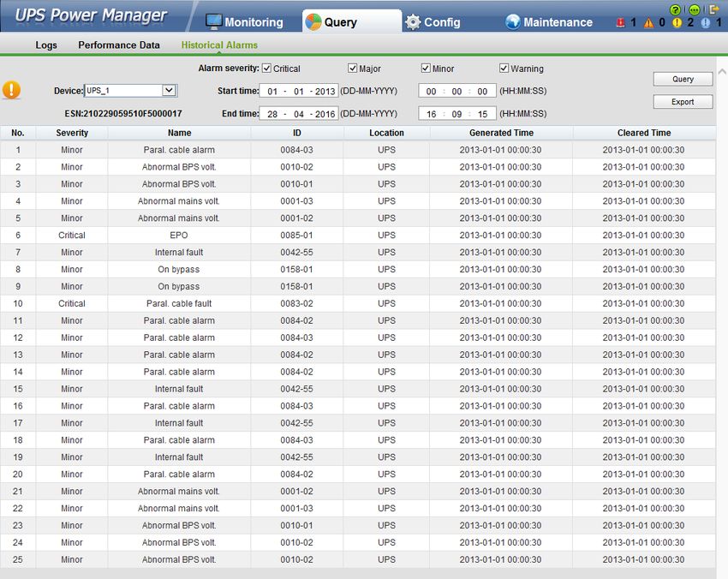Click the No. column header
The image size is (728, 579).
click(x=18, y=133)
